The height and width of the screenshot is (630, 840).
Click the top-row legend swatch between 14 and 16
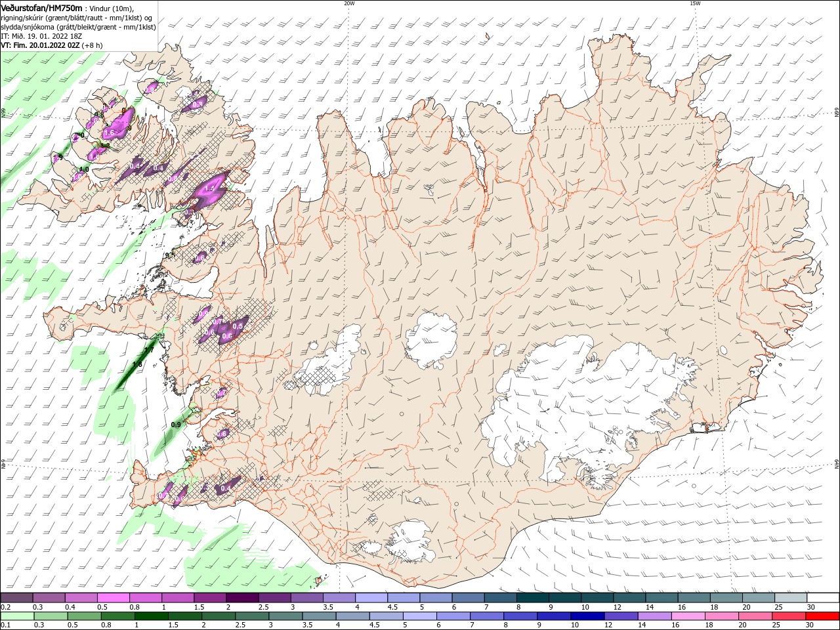(x=661, y=598)
